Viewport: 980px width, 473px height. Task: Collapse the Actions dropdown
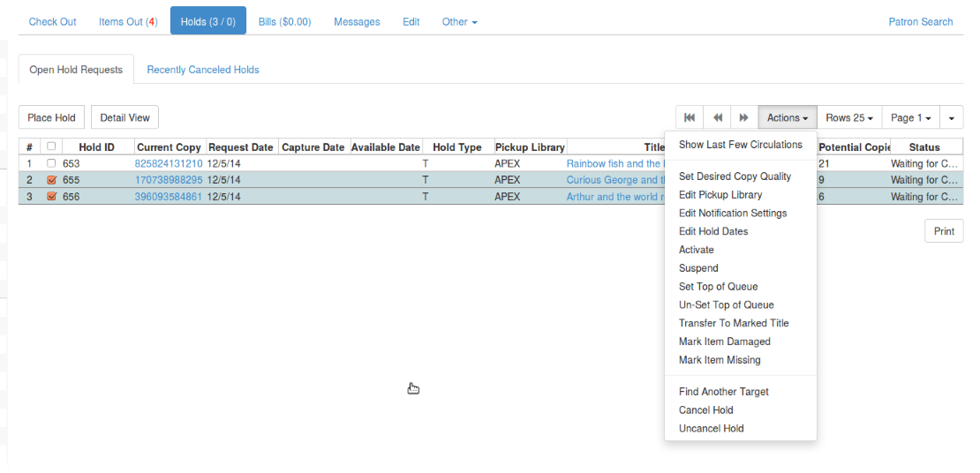click(x=787, y=117)
